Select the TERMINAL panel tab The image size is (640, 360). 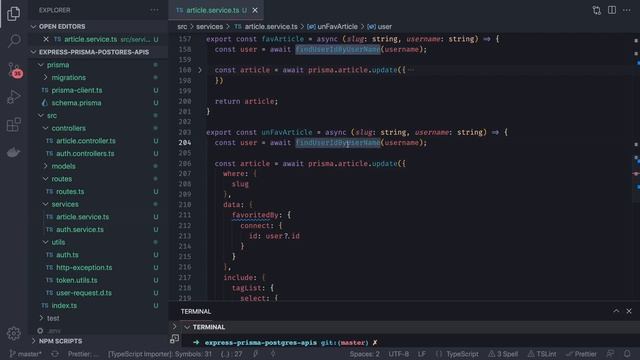[x=196, y=311]
